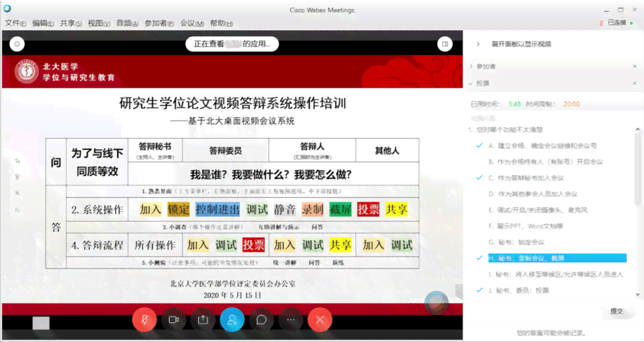This screenshot has height=342, width=644.
Task: Close the 参加者 panel
Action: click(x=634, y=66)
